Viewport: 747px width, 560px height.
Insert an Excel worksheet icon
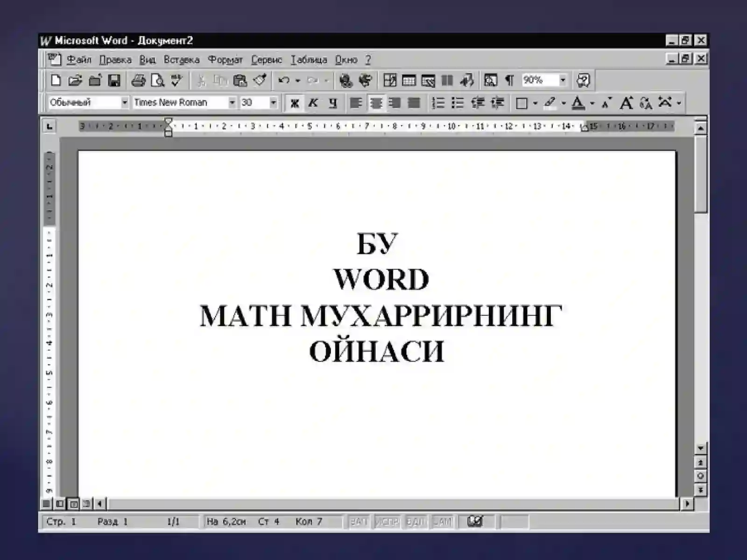[428, 80]
